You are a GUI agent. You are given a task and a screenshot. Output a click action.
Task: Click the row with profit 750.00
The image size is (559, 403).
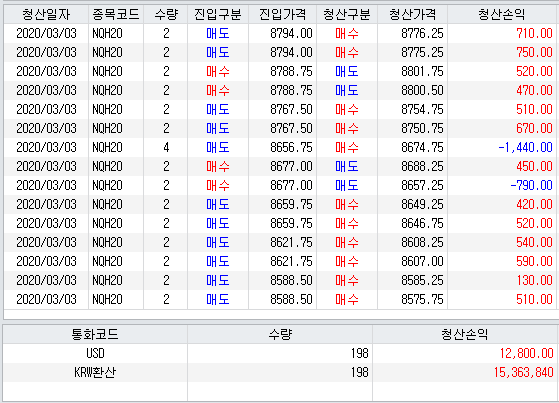[x=280, y=52]
